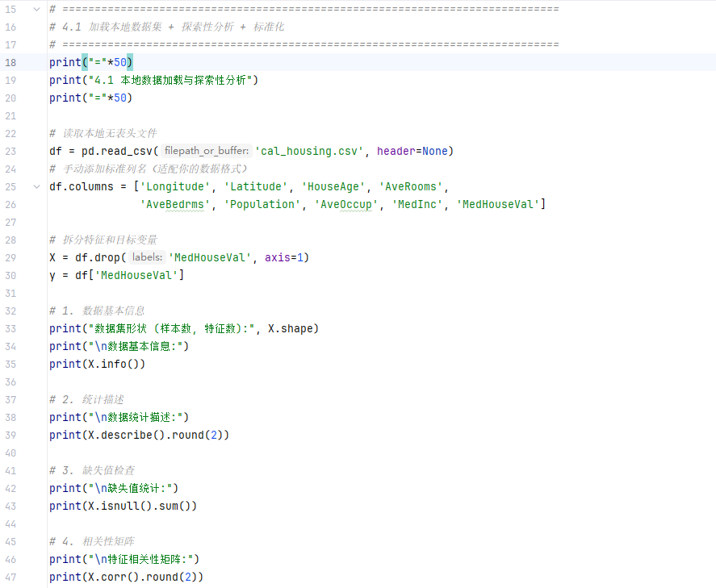Click the string "\n数据统计描述:"

coord(135,417)
